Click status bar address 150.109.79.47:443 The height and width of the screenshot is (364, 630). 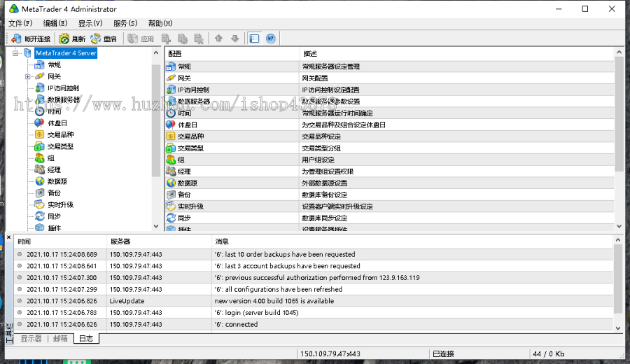[x=330, y=354]
